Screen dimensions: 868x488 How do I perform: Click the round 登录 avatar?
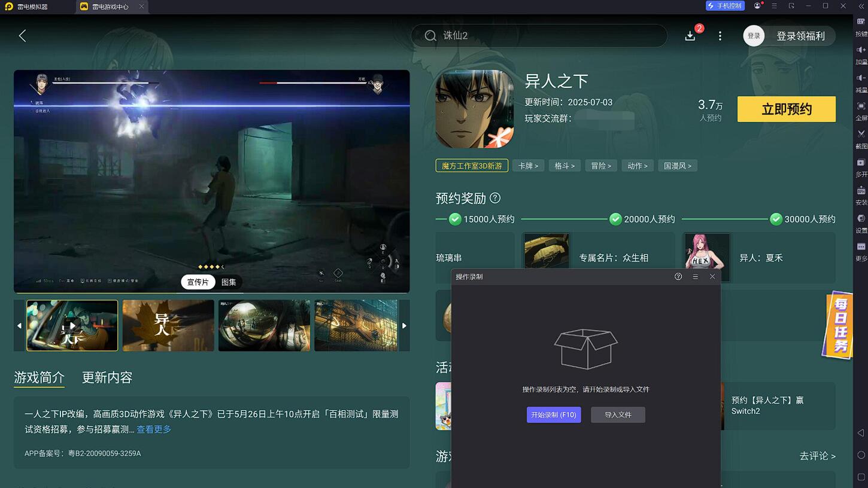point(754,36)
